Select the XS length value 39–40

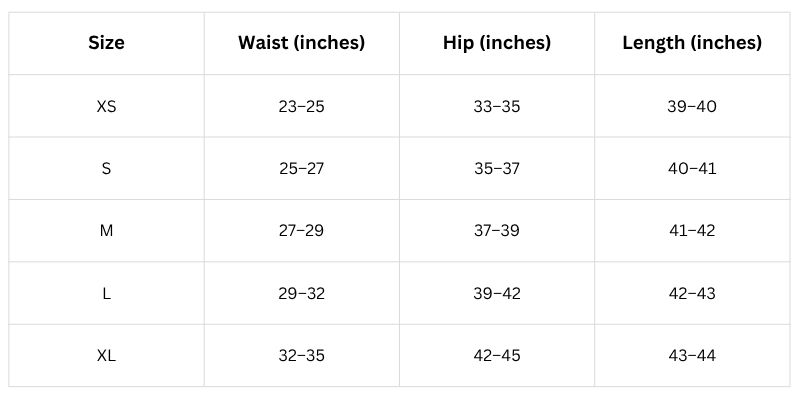(x=692, y=106)
